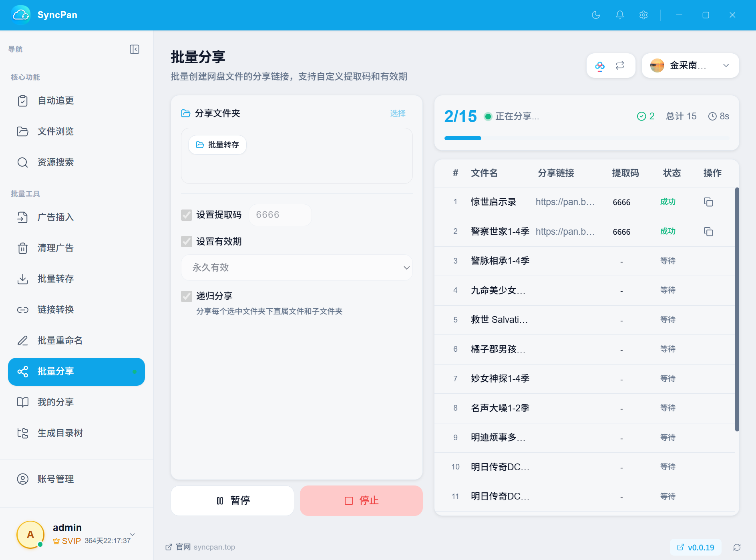Image resolution: width=756 pixels, height=560 pixels.
Task: Toggle 设置有效期 checkbox
Action: tap(187, 242)
